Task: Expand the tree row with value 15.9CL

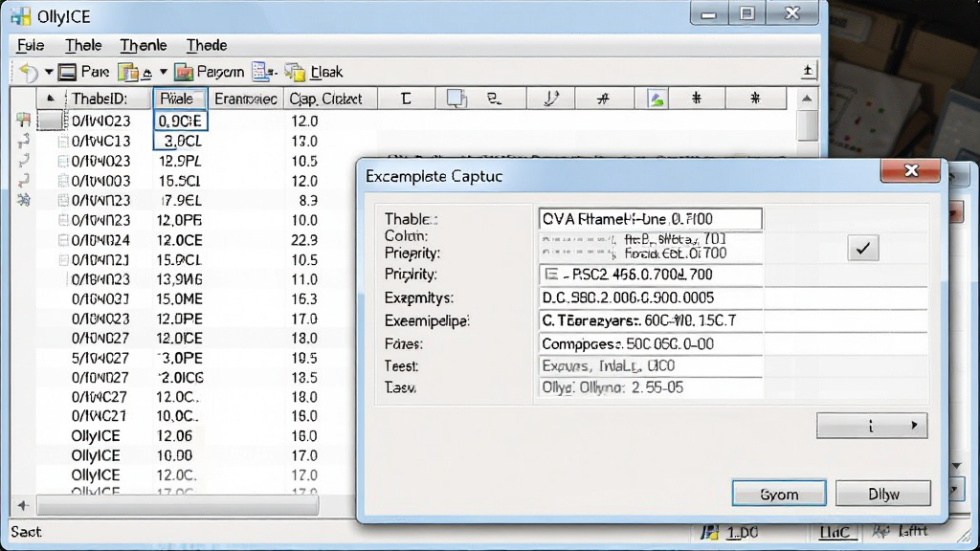Action: (x=63, y=259)
